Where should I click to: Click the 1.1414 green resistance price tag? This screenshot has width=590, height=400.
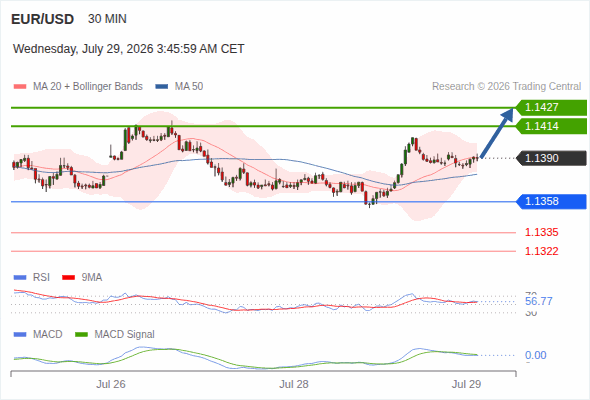click(551, 126)
